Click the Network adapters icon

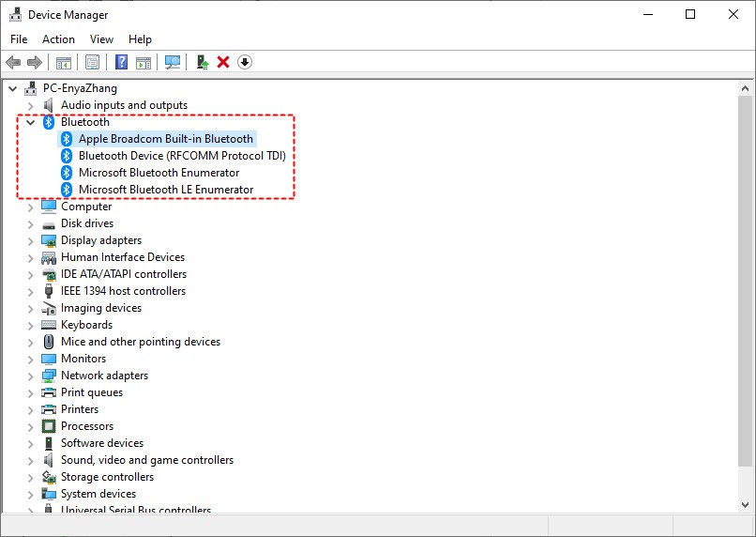49,376
